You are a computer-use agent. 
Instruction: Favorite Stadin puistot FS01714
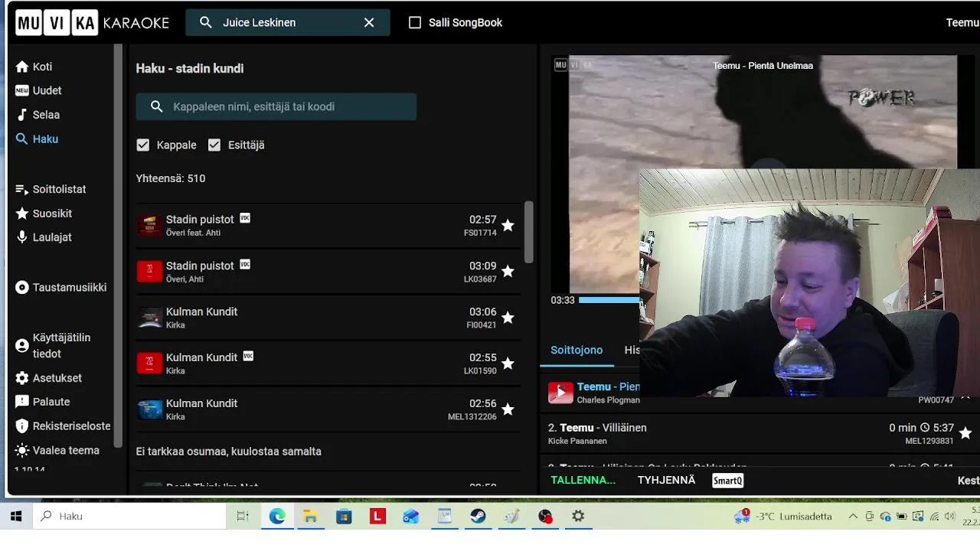508,226
